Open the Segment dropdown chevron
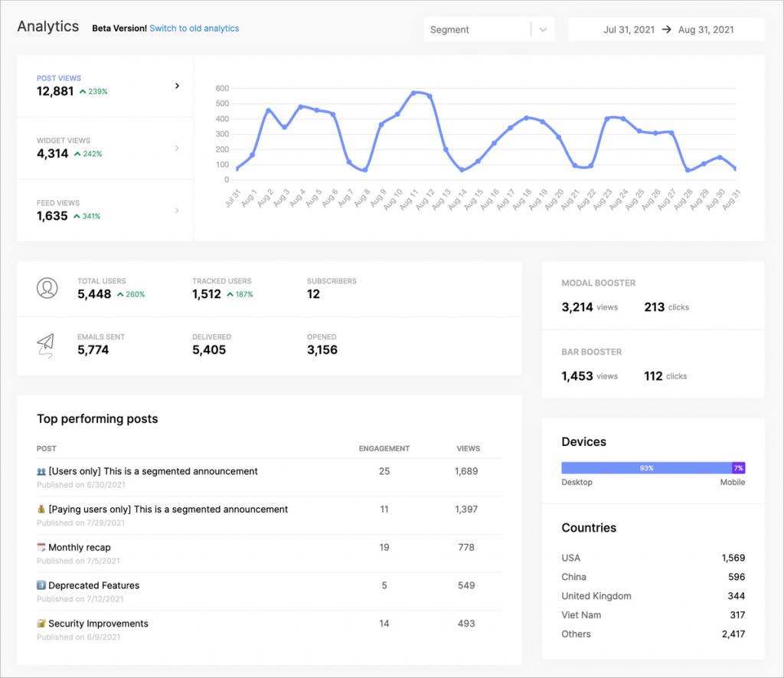This screenshot has width=784, height=678. pyautogui.click(x=543, y=30)
